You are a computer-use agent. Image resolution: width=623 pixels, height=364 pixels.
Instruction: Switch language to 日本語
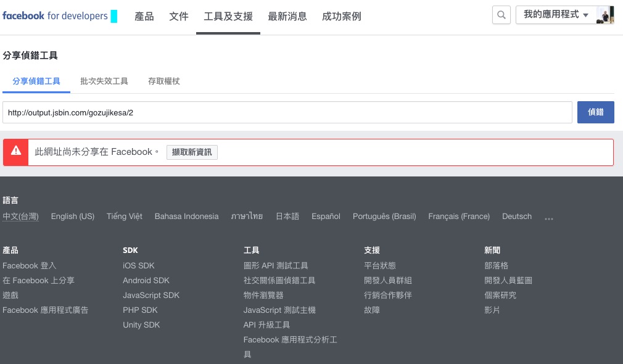pos(287,216)
